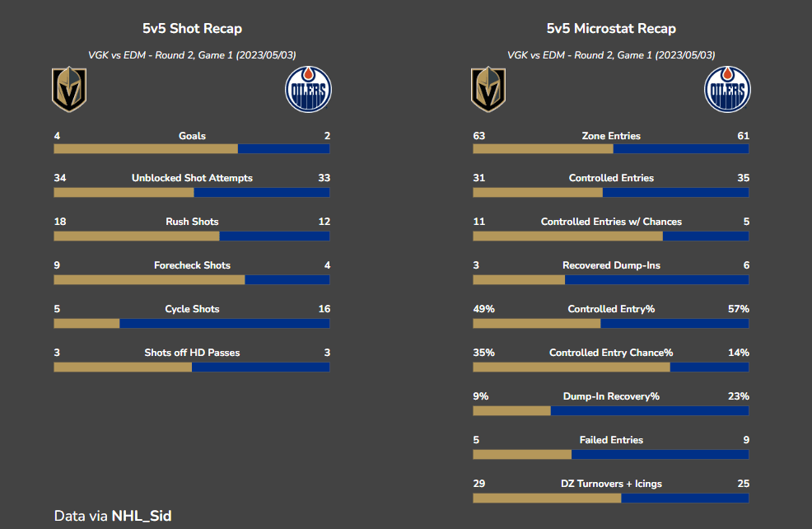Viewport: 812px width, 529px height.
Task: Click the NHL_Sid data source credit
Action: (x=141, y=516)
